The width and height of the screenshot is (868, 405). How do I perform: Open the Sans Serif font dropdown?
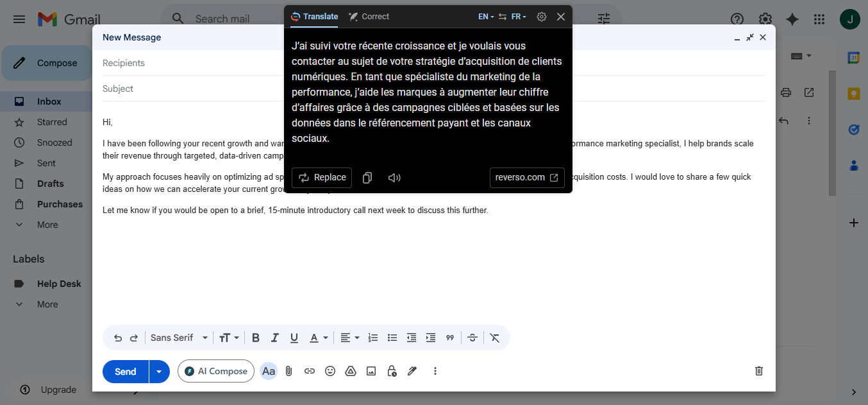(x=179, y=338)
